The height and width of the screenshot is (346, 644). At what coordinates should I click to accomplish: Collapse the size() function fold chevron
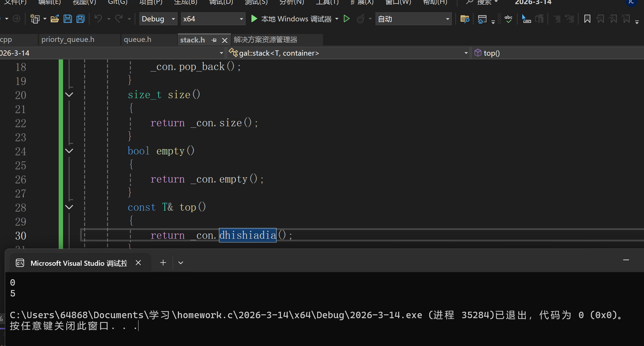tap(69, 95)
